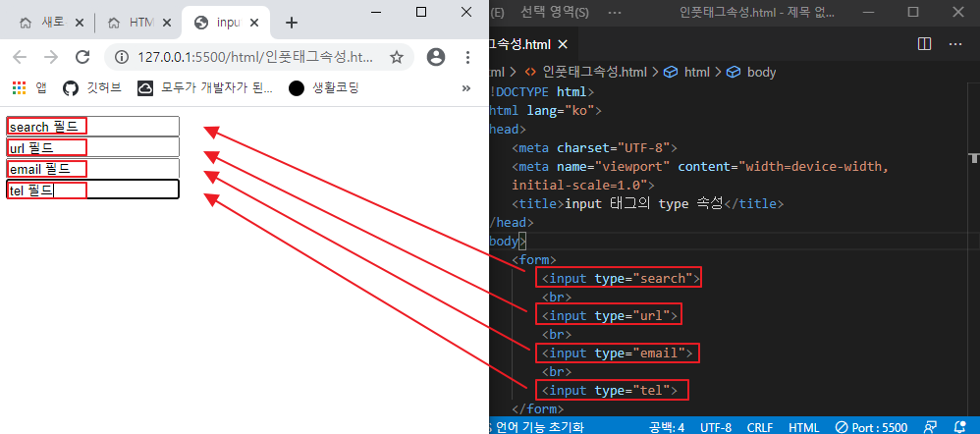Change end-of-line sequence CRLF

[760, 427]
